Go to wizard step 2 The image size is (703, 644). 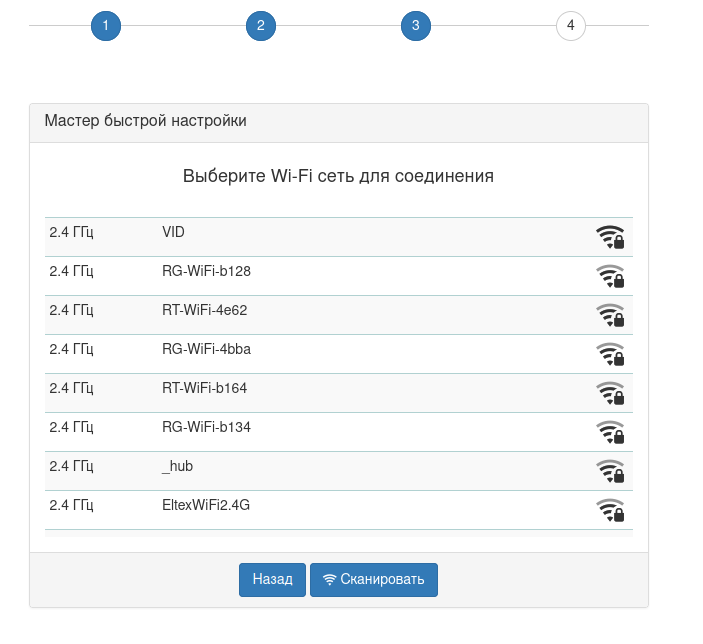coord(261,26)
